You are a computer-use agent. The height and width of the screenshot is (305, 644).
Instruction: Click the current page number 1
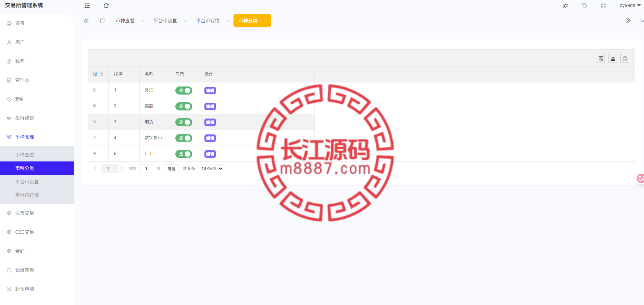coord(108,169)
